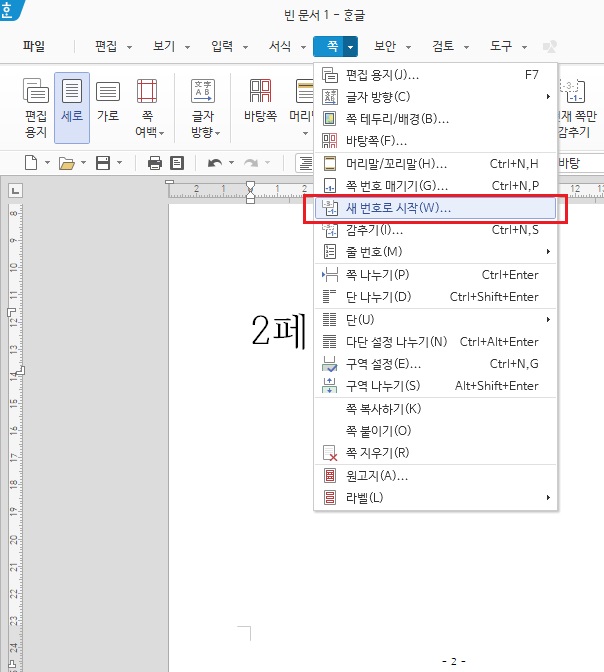
Task: Open the 입력 menu
Action: click(x=222, y=46)
